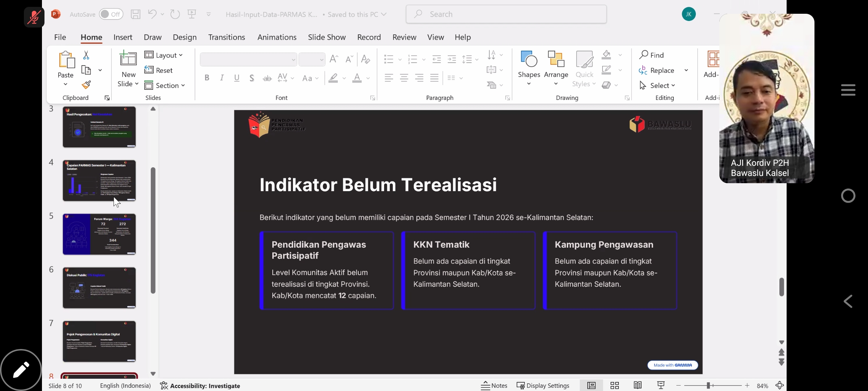Click the Save icon in title bar
Viewport: 868px width, 391px height.
tap(135, 14)
